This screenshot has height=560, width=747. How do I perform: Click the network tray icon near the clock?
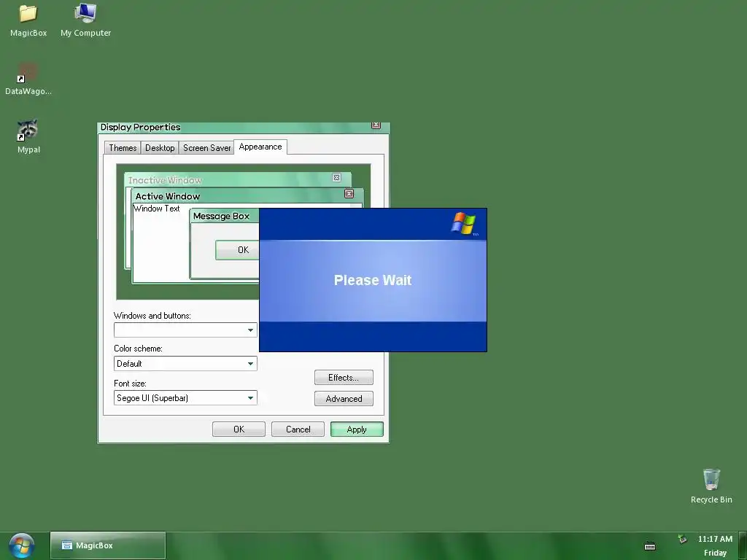683,539
